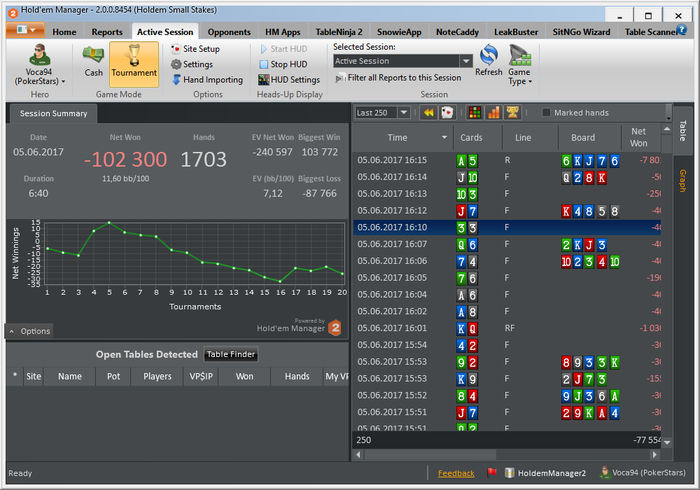Expand the graph Options panel
The height and width of the screenshot is (490, 700).
[x=29, y=331]
